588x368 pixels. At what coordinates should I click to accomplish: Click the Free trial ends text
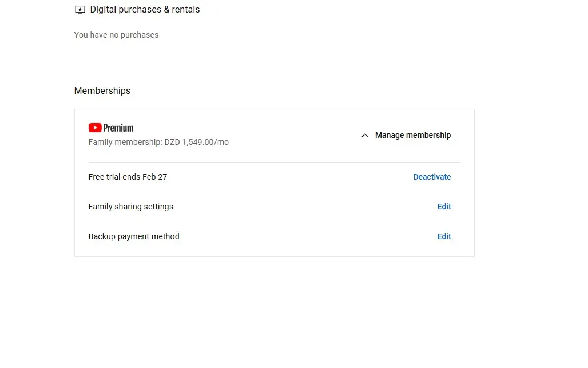[114, 177]
